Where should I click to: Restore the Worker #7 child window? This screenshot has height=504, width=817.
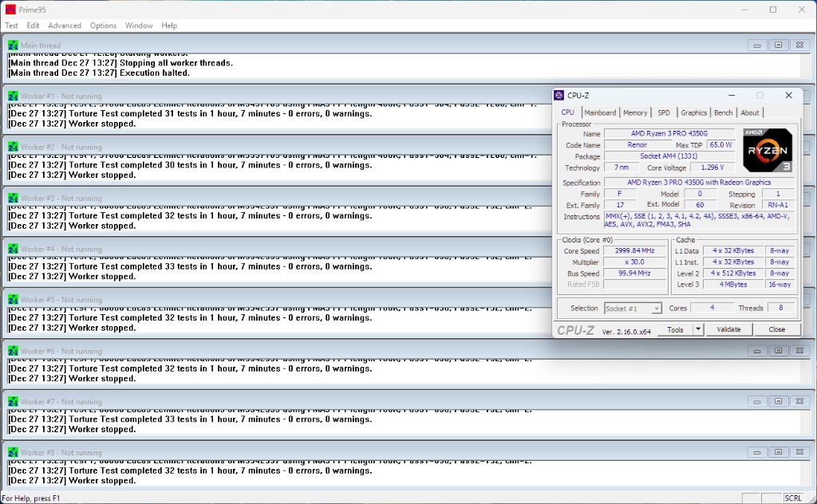[778, 402]
